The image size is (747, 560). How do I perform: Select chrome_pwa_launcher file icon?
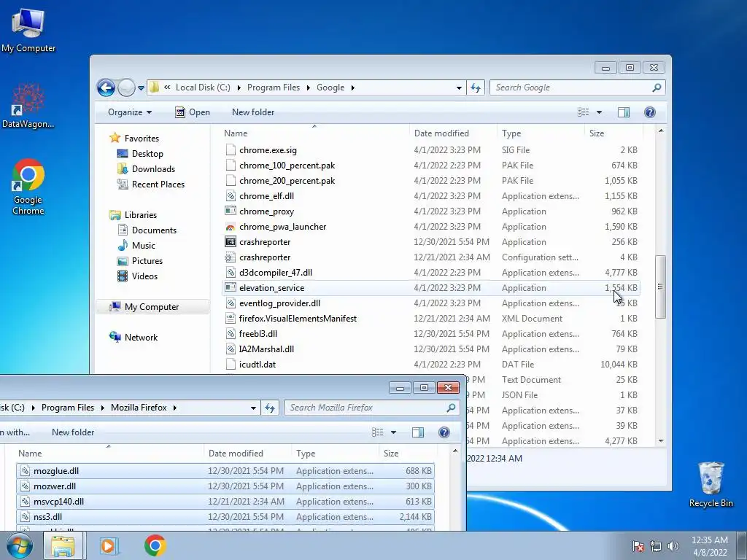click(x=230, y=227)
